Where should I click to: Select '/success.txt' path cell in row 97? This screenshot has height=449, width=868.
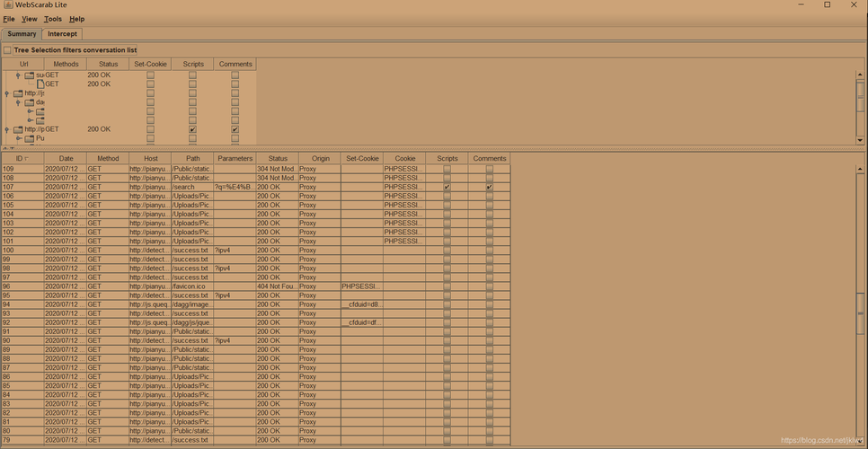[x=192, y=277]
